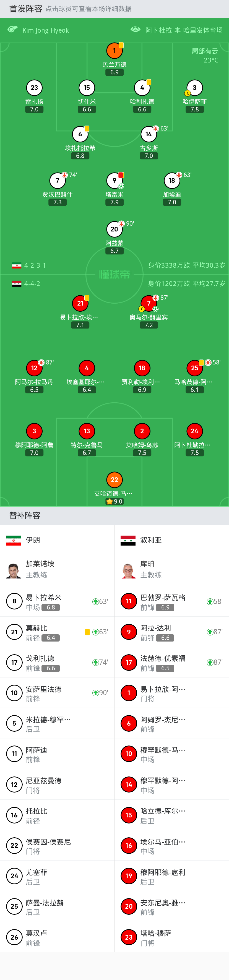Click 奥马尔-赫里宾's red number 7 circle
229x980 pixels.
pyautogui.click(x=148, y=303)
